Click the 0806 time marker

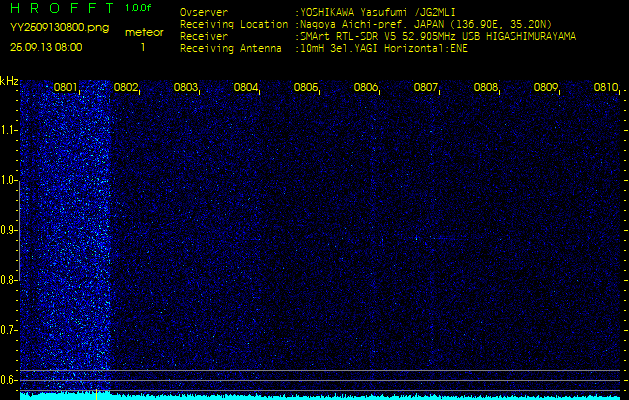tap(366, 87)
